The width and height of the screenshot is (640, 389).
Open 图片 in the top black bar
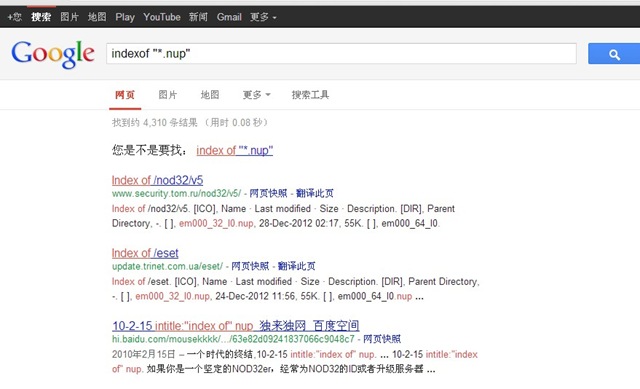pos(69,17)
